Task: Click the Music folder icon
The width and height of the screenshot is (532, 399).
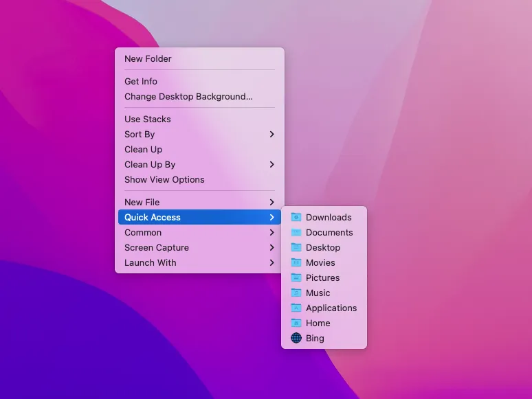Action: [296, 293]
